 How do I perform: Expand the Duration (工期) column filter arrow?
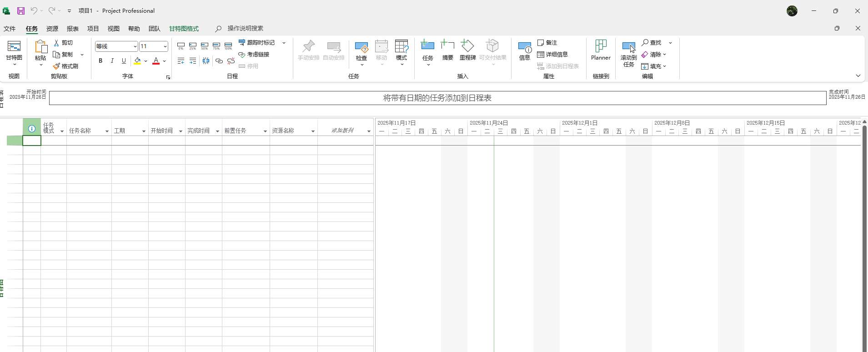pos(144,131)
